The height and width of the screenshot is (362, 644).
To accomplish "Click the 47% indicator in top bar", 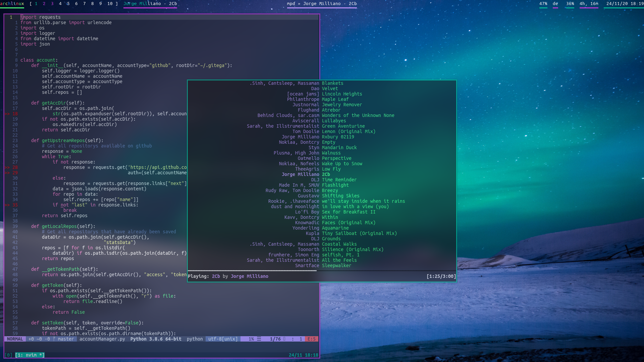I will 543,4.
